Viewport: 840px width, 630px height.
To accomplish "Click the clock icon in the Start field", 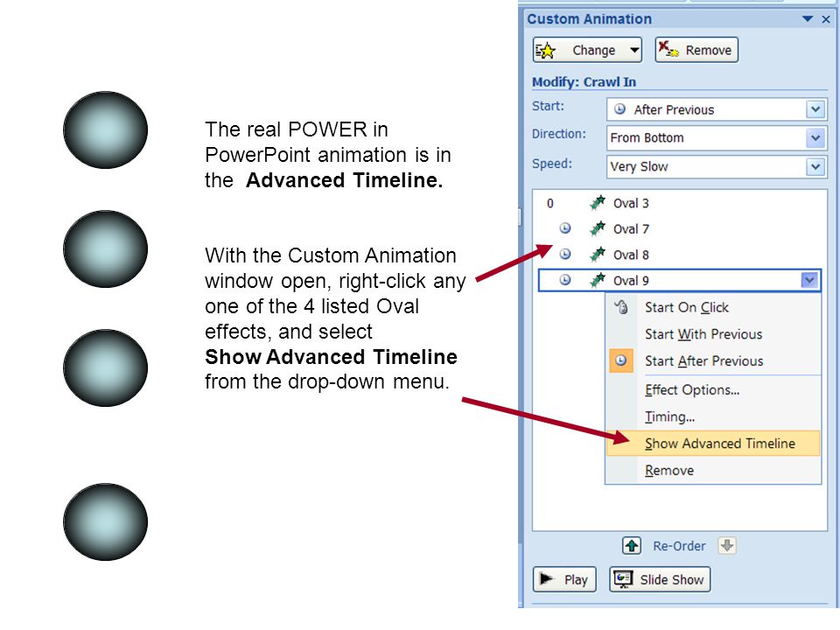I will (619, 108).
